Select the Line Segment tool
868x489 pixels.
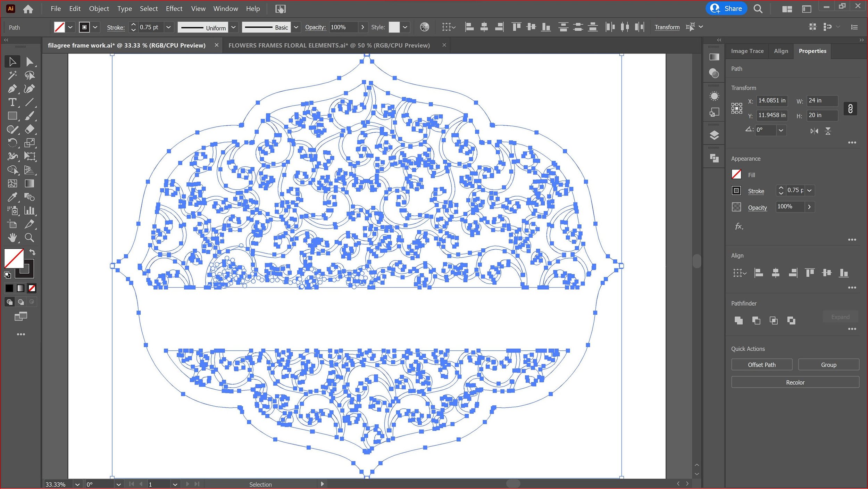[x=30, y=102]
